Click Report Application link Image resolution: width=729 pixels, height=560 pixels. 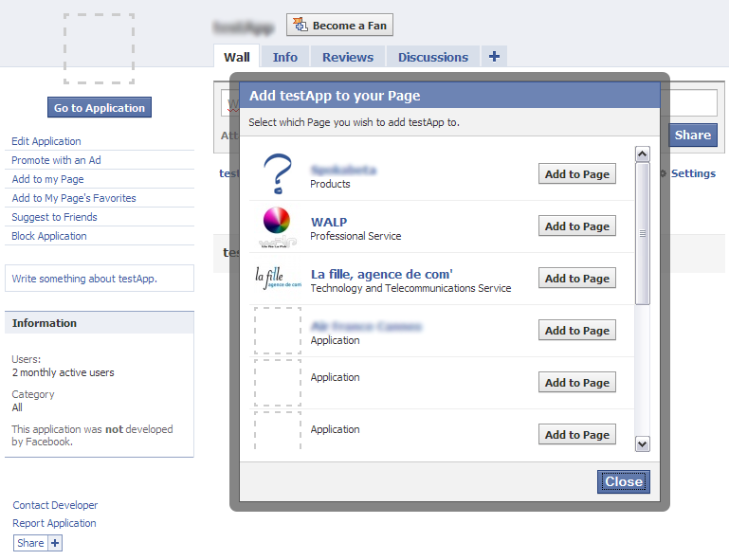tap(54, 523)
